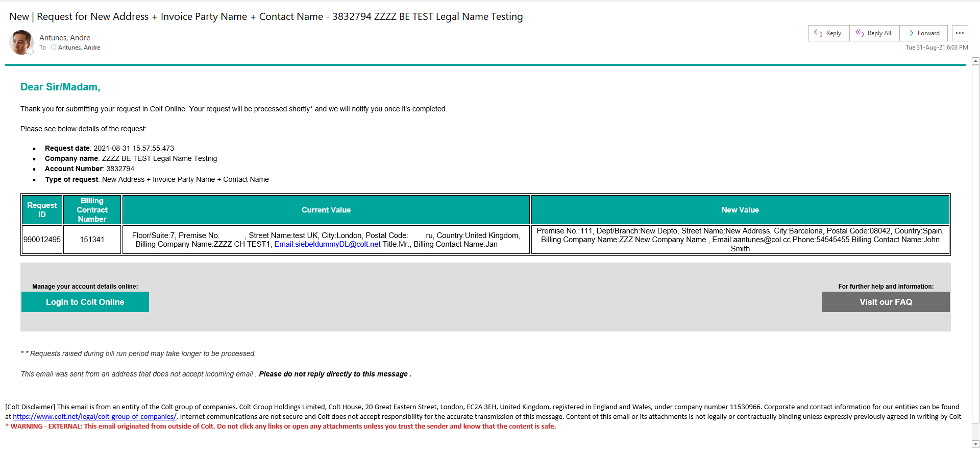980x449 pixels.
Task: Click the presence status circle on sender avatar
Action: pos(31,52)
